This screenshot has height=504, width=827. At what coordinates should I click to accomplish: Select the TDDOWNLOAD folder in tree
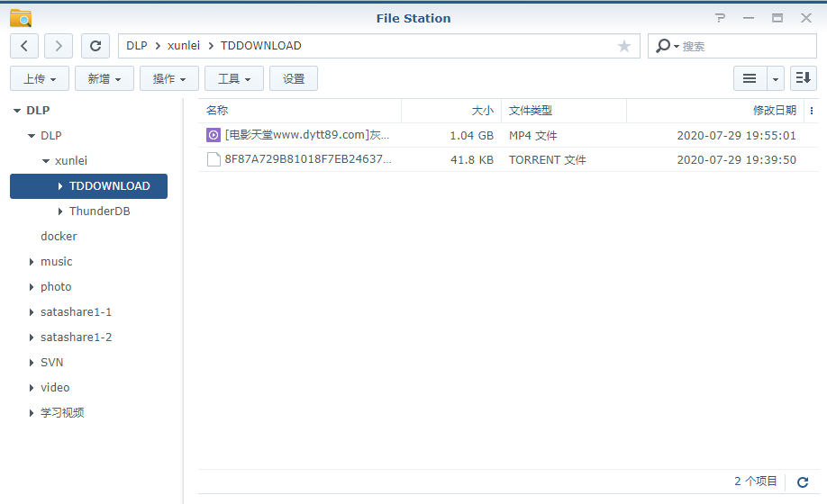[88, 186]
